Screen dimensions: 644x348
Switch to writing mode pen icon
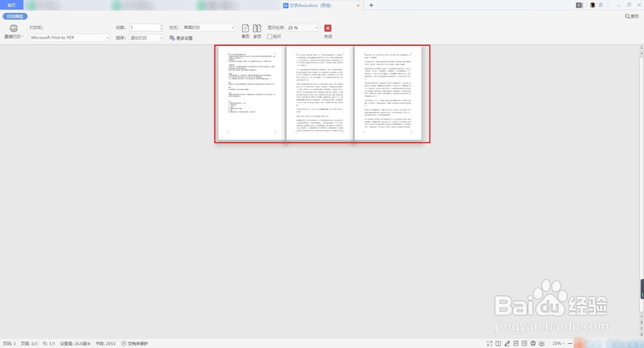[x=507, y=343]
